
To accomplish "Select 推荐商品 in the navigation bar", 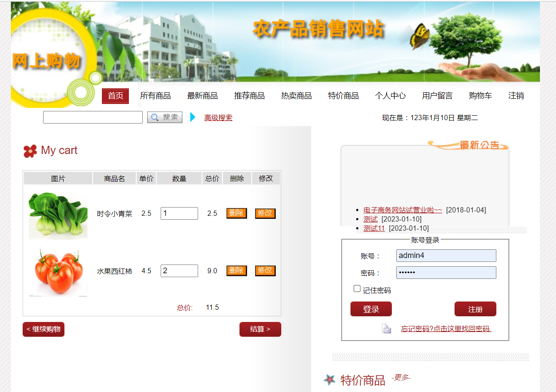I will (x=249, y=96).
